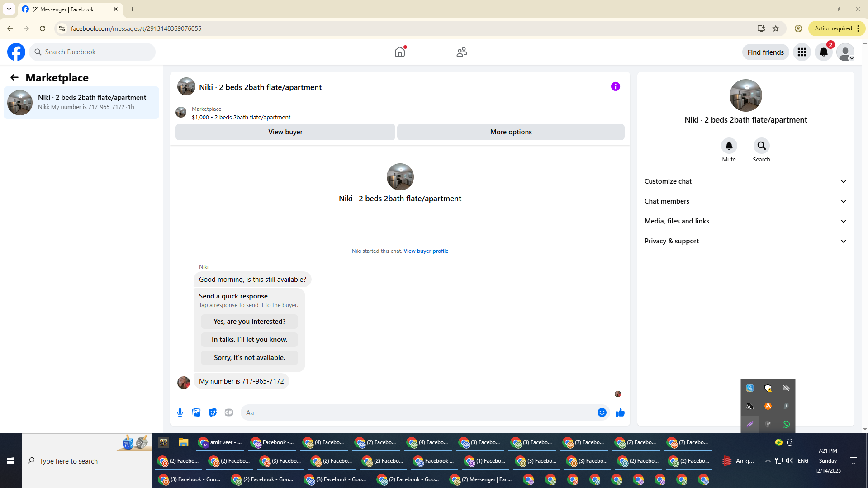Switch to amir veer taskbar window
The width and height of the screenshot is (868, 488).
(x=221, y=442)
